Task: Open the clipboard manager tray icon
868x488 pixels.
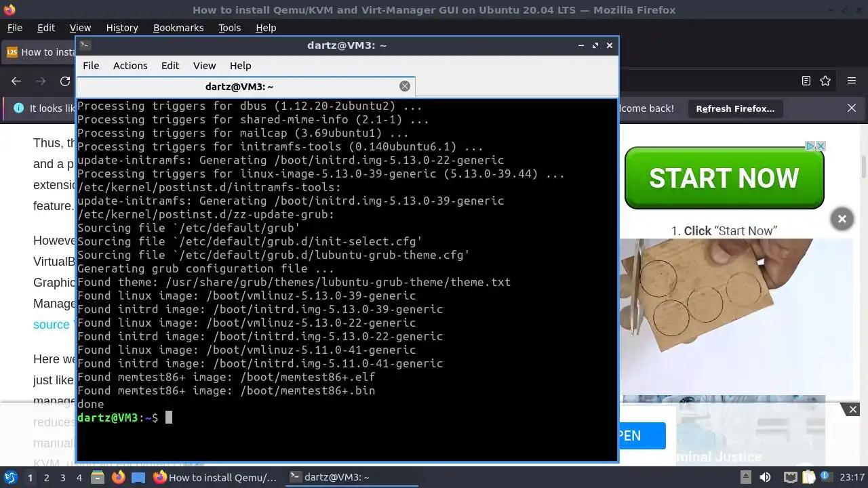Action: (x=808, y=476)
